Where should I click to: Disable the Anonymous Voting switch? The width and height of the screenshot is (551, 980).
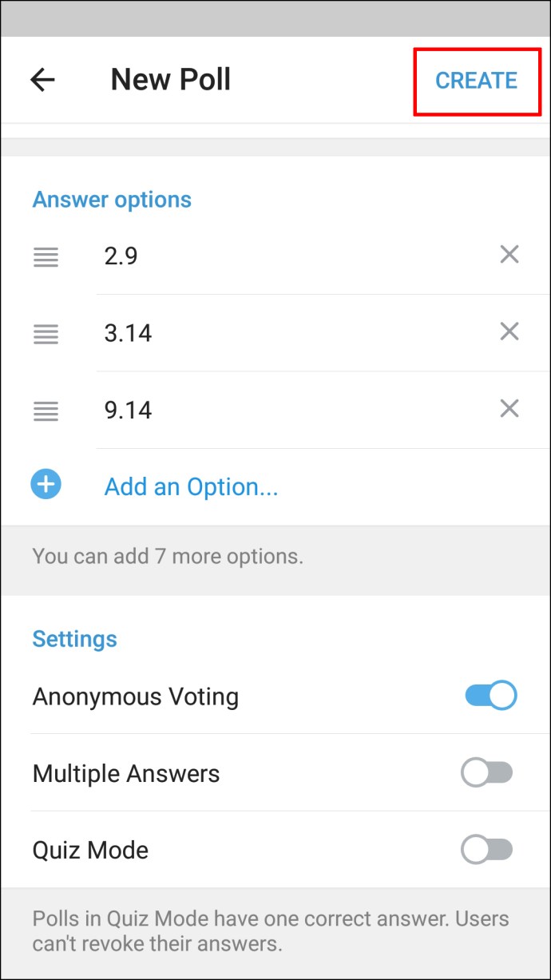(490, 696)
